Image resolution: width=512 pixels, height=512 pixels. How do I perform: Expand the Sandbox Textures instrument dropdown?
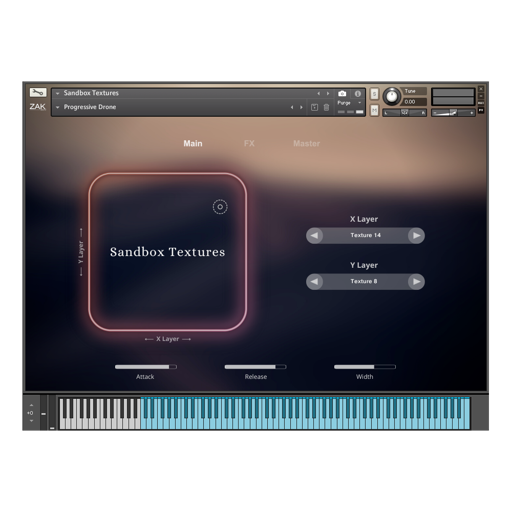pyautogui.click(x=57, y=93)
